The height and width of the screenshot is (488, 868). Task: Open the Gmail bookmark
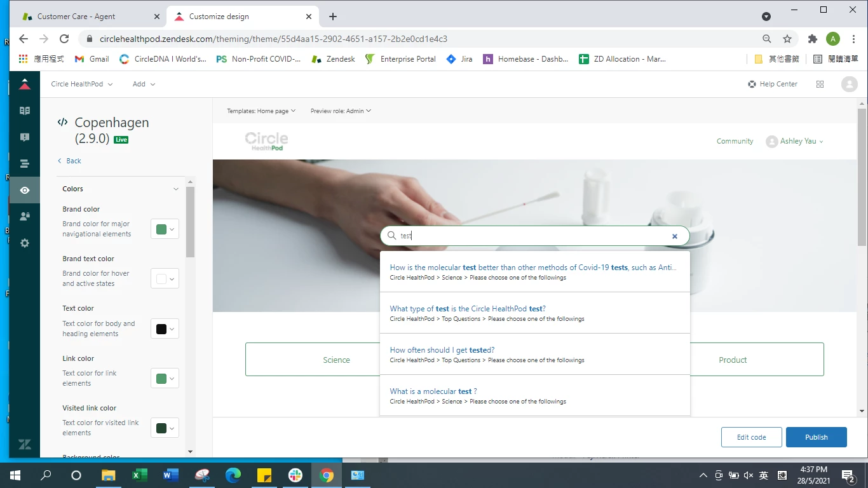[x=92, y=59]
